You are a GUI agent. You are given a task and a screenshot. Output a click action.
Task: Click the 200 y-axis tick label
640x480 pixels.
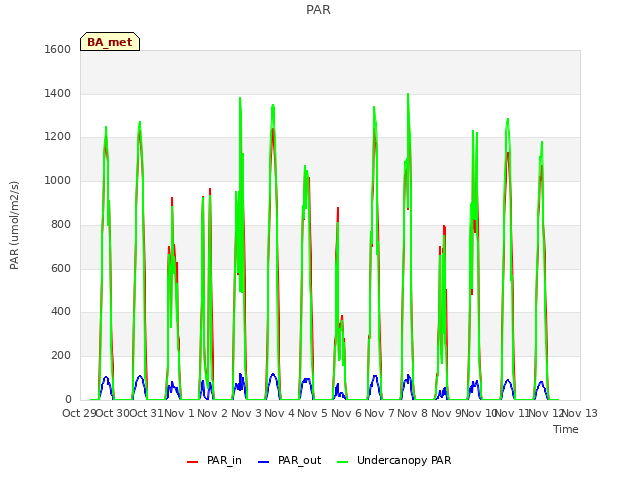point(61,356)
